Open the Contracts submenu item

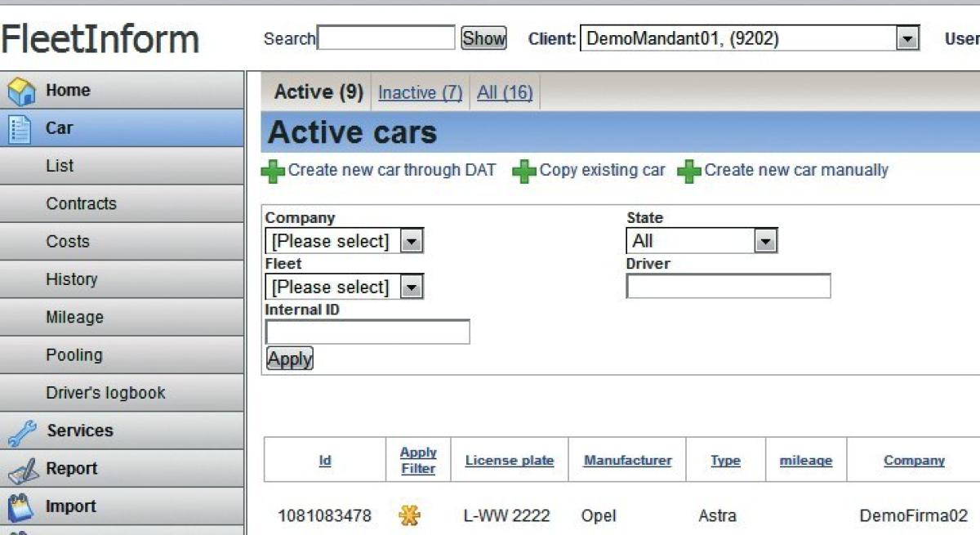click(x=122, y=203)
